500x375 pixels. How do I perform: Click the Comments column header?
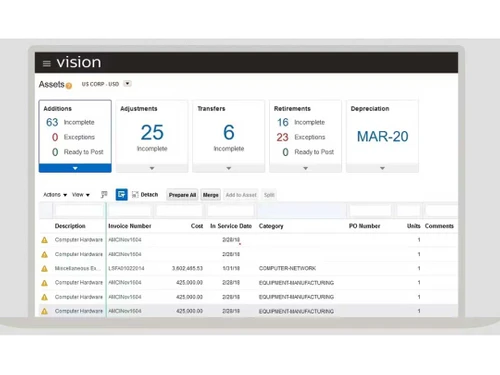click(x=439, y=226)
